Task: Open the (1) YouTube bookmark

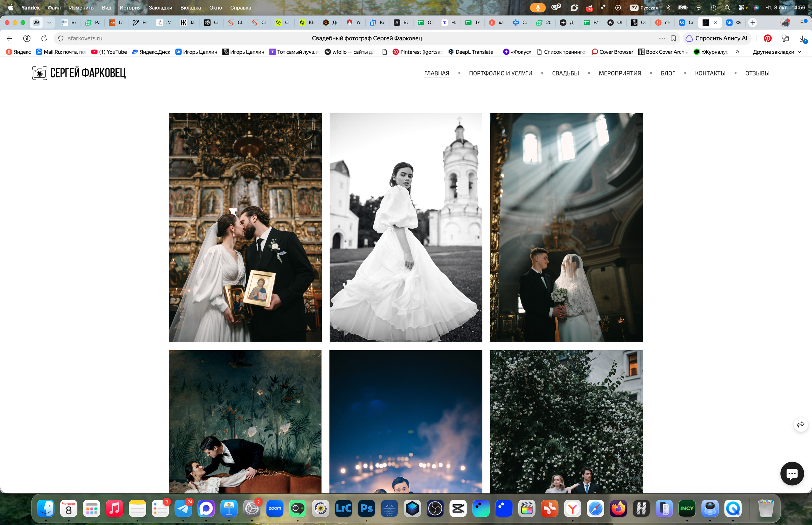Action: (x=109, y=52)
